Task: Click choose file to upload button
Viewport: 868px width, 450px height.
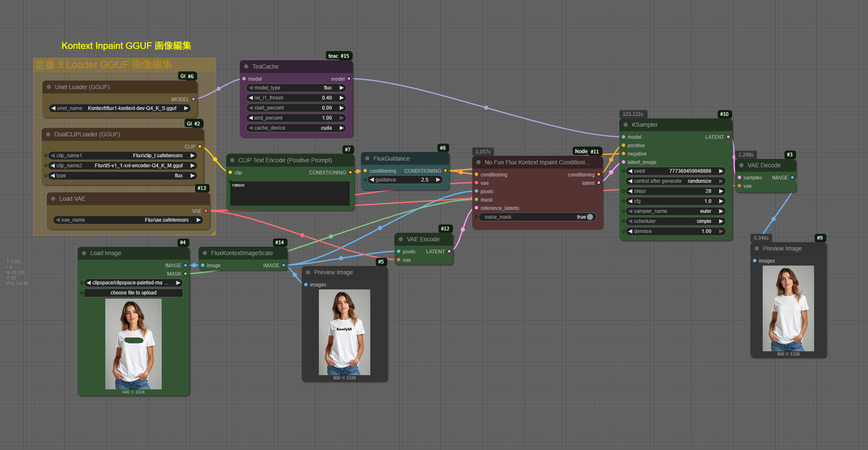Action: pos(133,293)
